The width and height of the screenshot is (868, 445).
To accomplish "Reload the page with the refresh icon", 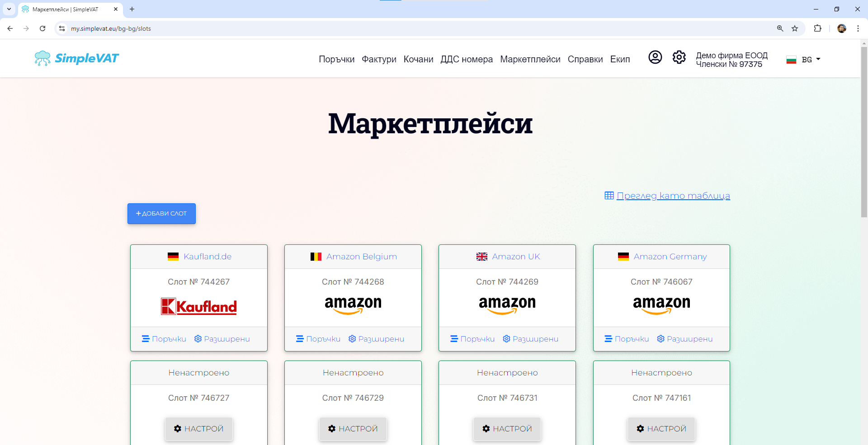I will [42, 28].
